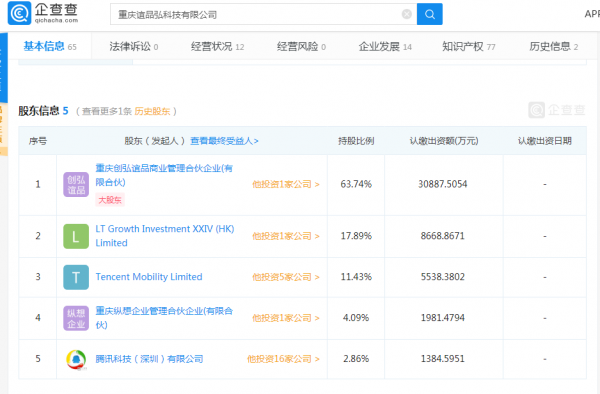Expand 他投资16家公司 for 腾讯科技
Screen dimensions: 600x394
pos(283,359)
